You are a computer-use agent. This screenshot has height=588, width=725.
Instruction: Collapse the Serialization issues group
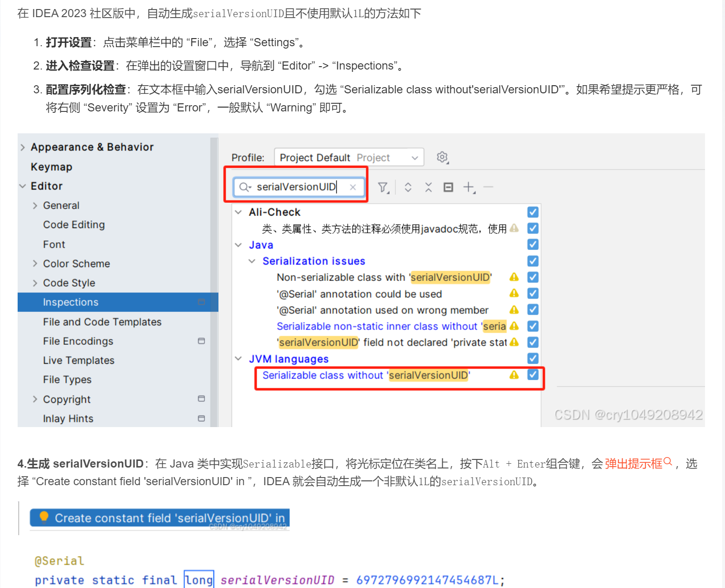(252, 261)
